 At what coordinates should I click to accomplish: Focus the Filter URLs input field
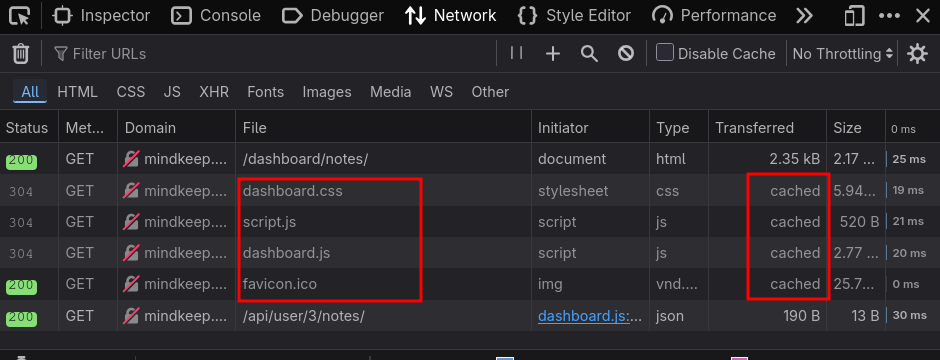[x=273, y=54]
